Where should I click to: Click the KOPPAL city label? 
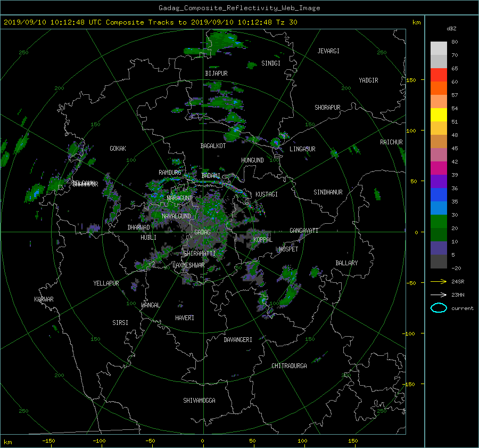pos(263,240)
